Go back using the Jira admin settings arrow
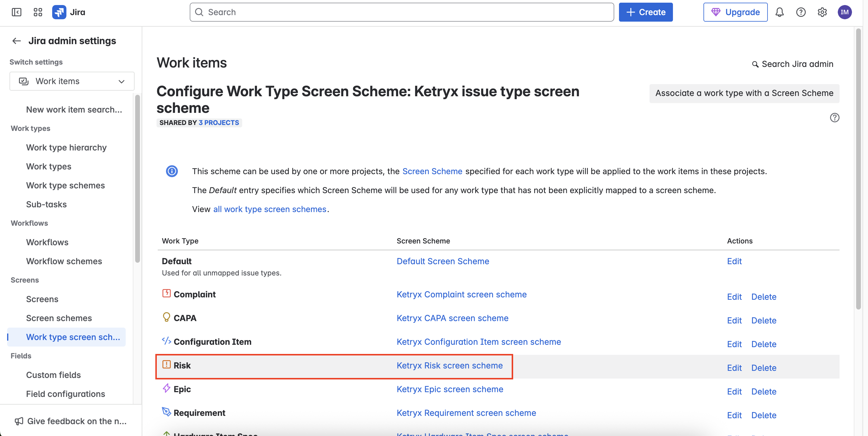 (17, 41)
